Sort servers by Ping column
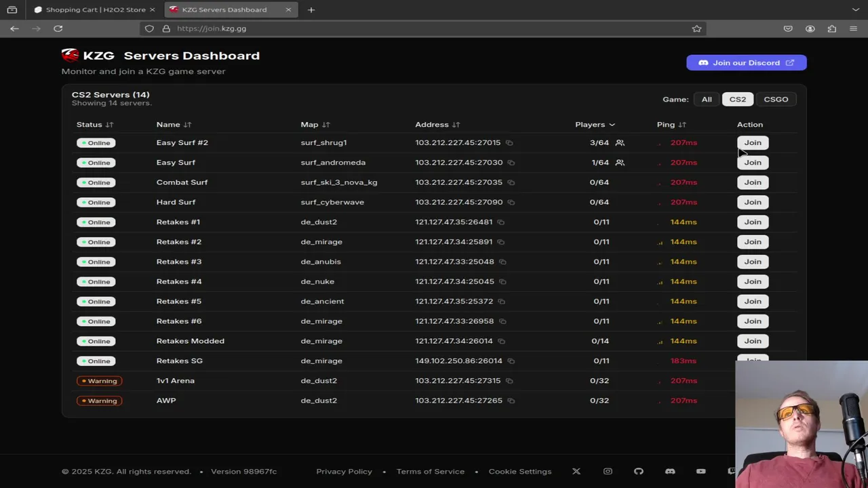Screen dimensions: 868x488 pyautogui.click(x=672, y=125)
